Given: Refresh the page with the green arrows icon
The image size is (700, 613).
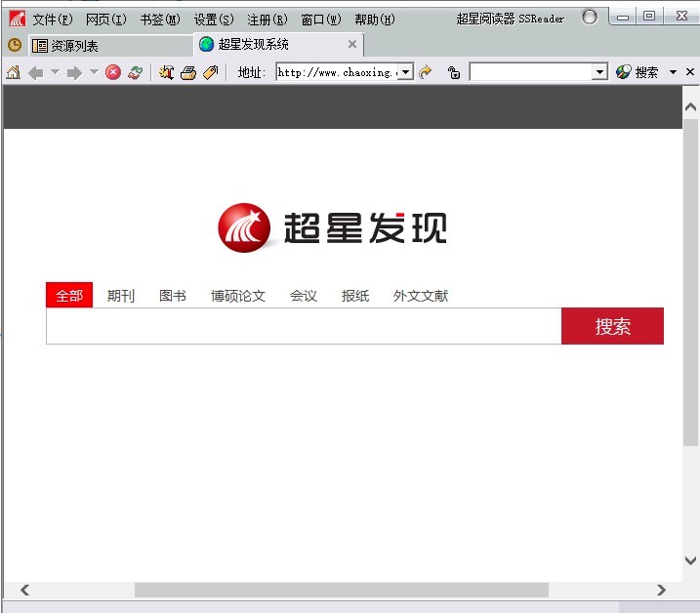Looking at the screenshot, I should 135,72.
